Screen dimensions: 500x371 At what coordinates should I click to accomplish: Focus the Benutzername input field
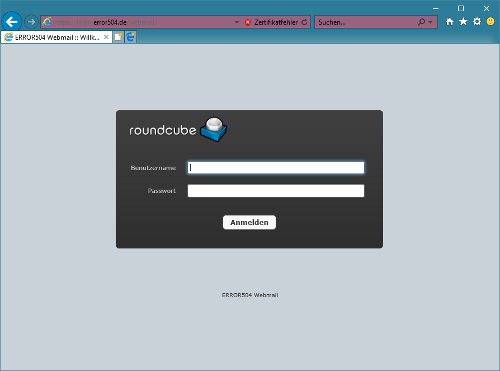click(x=276, y=168)
